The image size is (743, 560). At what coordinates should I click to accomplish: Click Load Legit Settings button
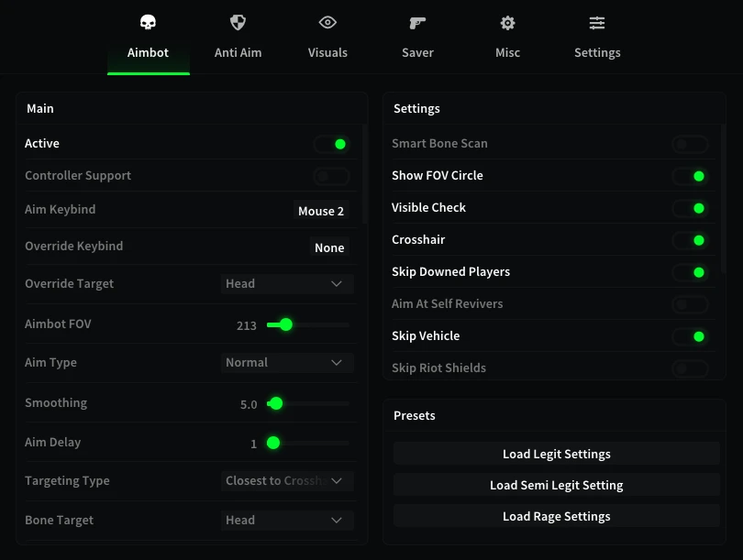(x=556, y=454)
